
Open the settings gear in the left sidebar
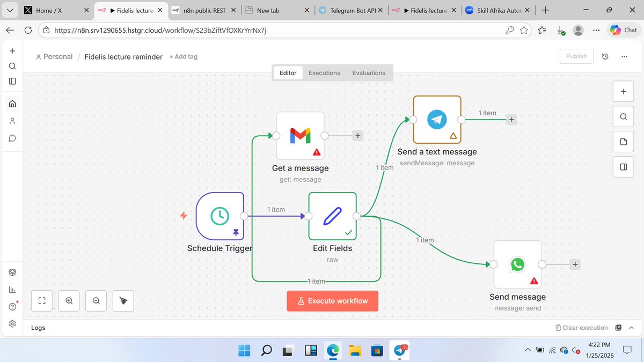click(12, 324)
